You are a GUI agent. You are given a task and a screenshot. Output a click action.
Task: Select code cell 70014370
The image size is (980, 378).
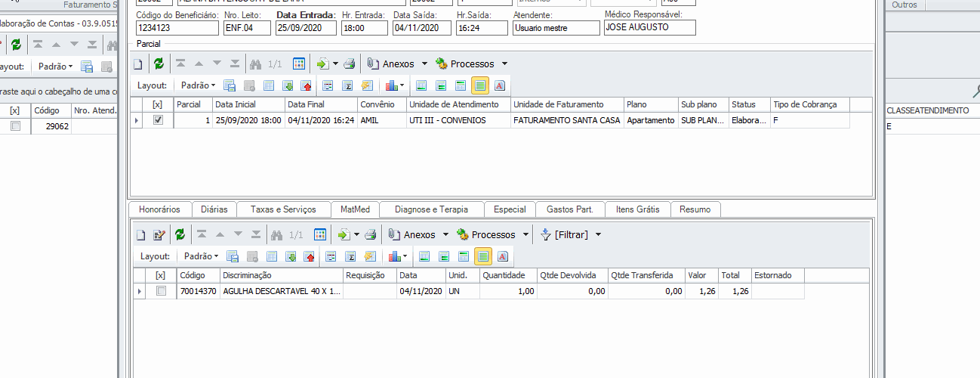tap(198, 291)
